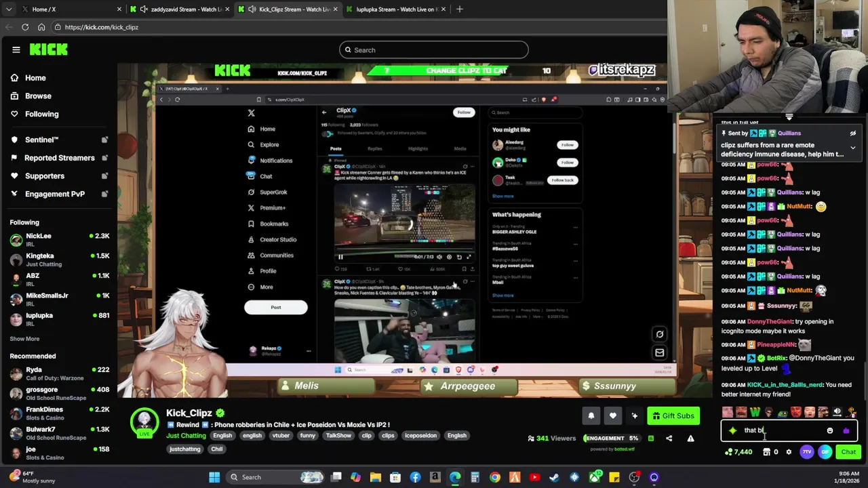The width and height of the screenshot is (868, 488).
Task: Click the Gift Subs button
Action: [x=672, y=416]
